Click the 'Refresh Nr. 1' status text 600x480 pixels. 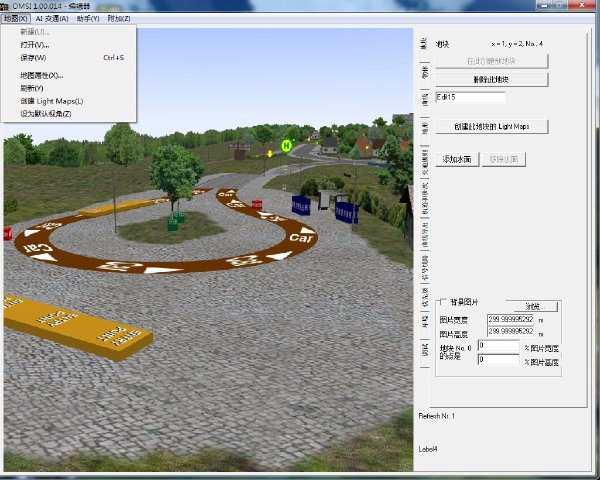coord(437,416)
